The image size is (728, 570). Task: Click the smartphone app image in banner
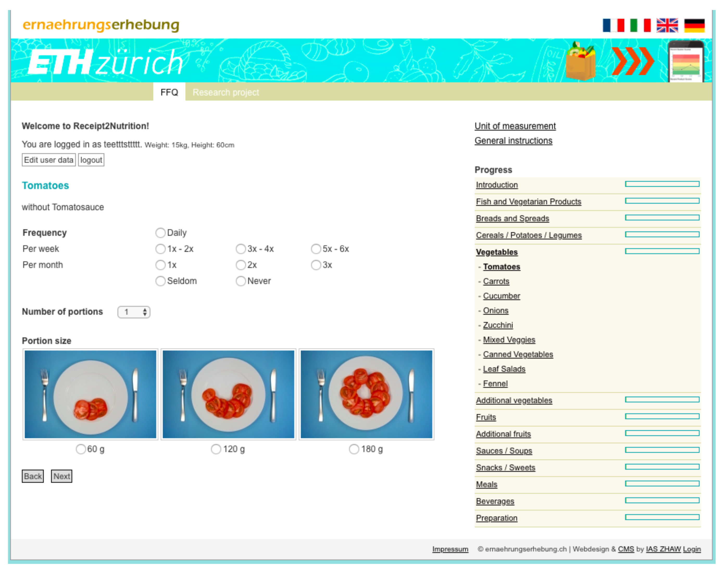coord(686,62)
